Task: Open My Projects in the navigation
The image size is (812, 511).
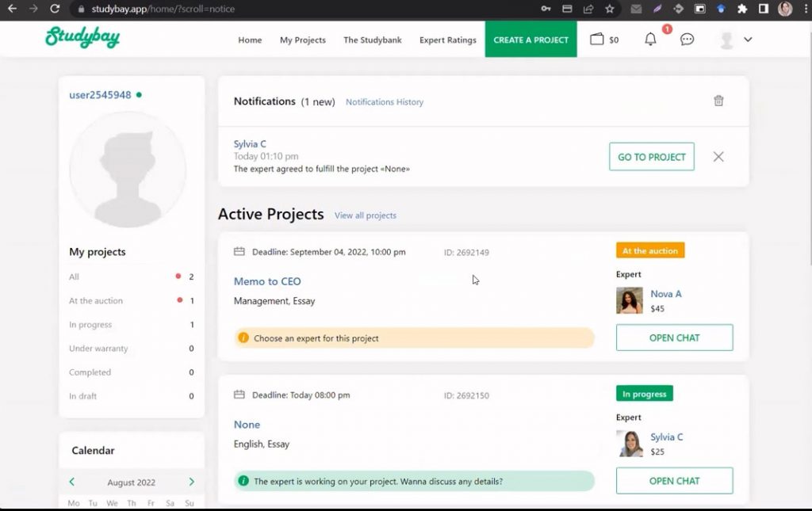Action: click(x=302, y=40)
